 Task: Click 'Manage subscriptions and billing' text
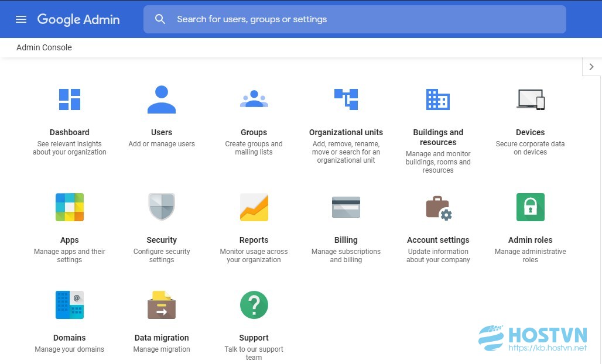click(x=346, y=256)
